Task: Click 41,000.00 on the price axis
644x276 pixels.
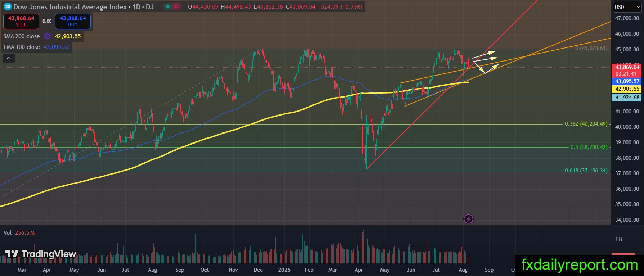Action: click(x=627, y=112)
